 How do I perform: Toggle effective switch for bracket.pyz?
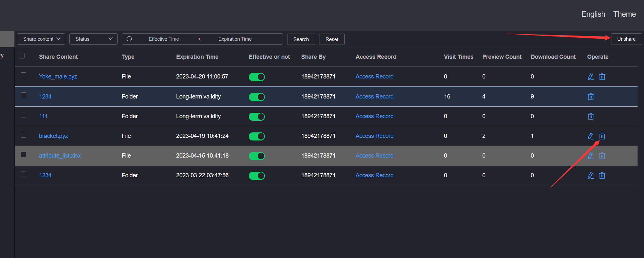(x=257, y=136)
